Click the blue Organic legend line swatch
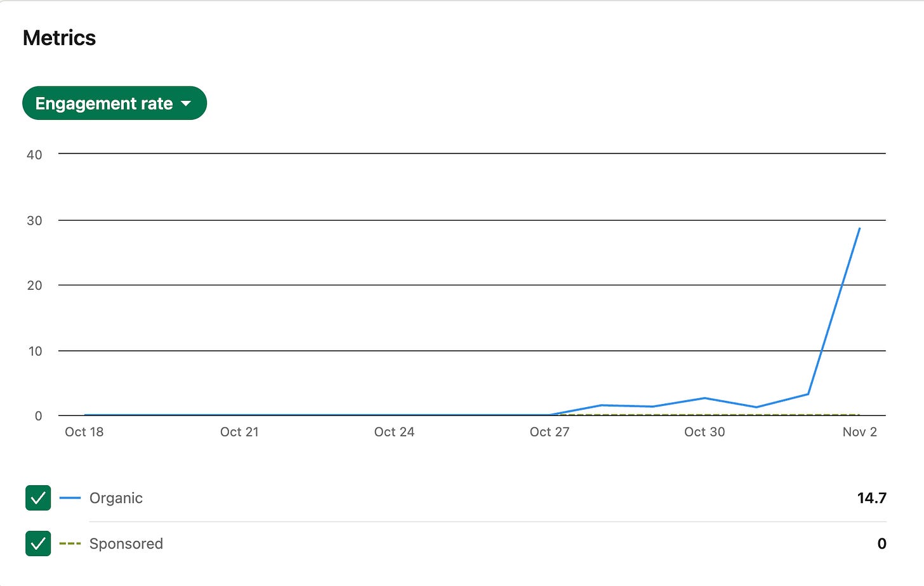The image size is (924, 586). tap(70, 498)
